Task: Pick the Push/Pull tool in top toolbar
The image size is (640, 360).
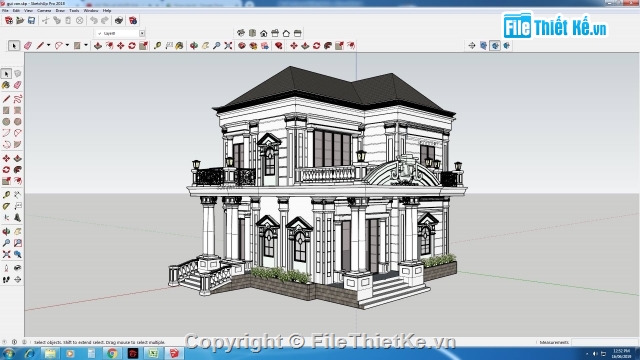Action: [98, 46]
